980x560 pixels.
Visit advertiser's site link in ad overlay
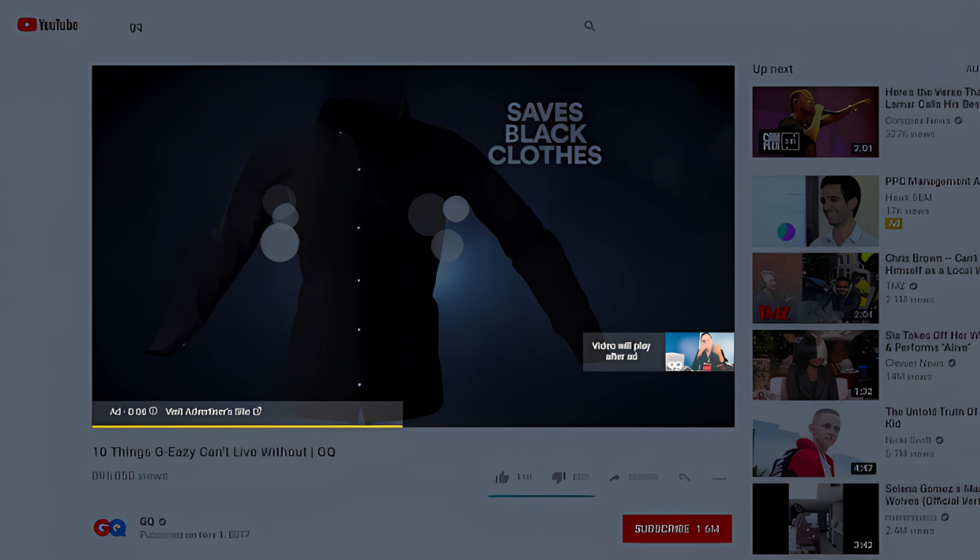[212, 411]
